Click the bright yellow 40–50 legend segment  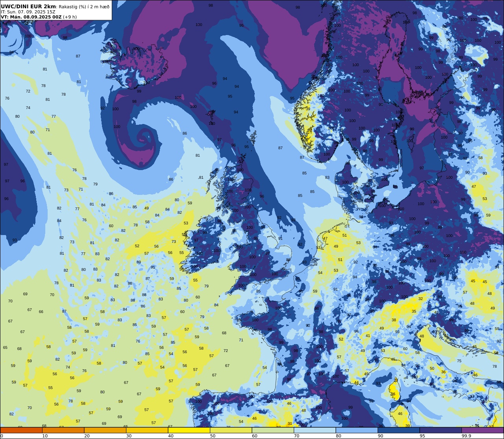tap(189, 430)
